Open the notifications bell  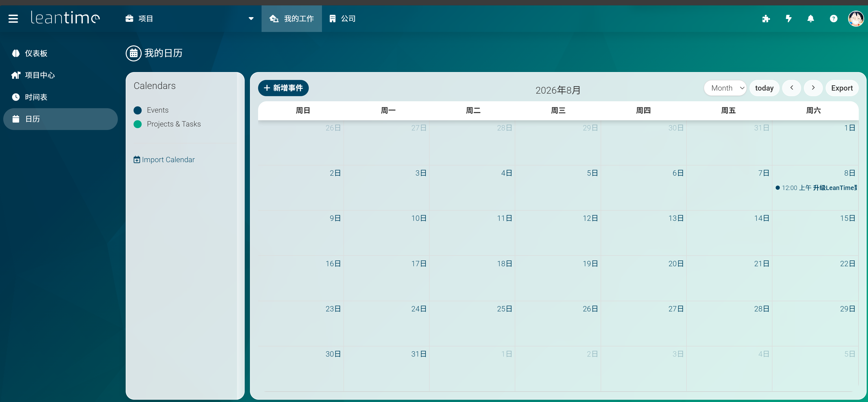point(811,19)
